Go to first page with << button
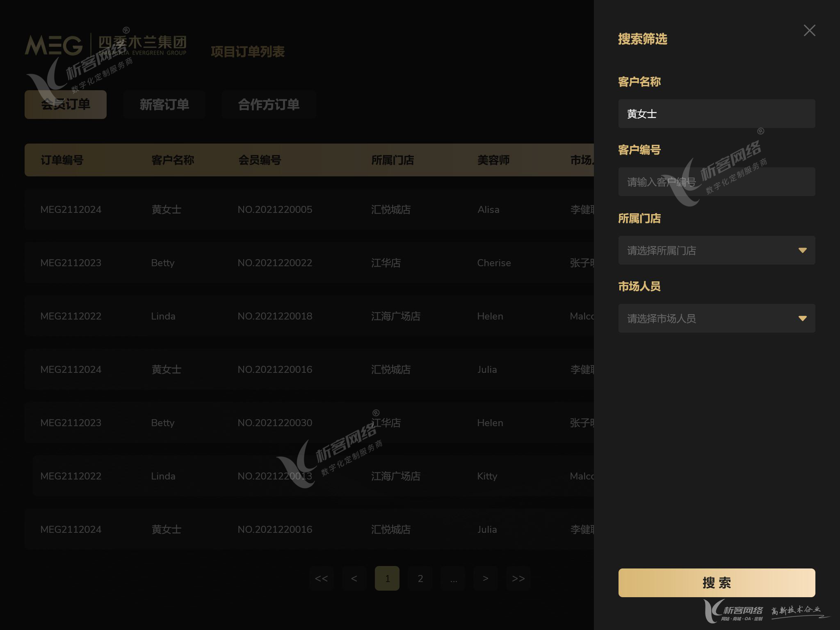The image size is (840, 630). (x=322, y=578)
